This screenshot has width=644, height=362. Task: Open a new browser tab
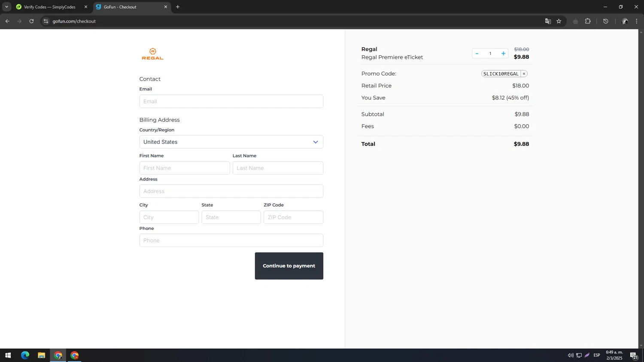178,7
